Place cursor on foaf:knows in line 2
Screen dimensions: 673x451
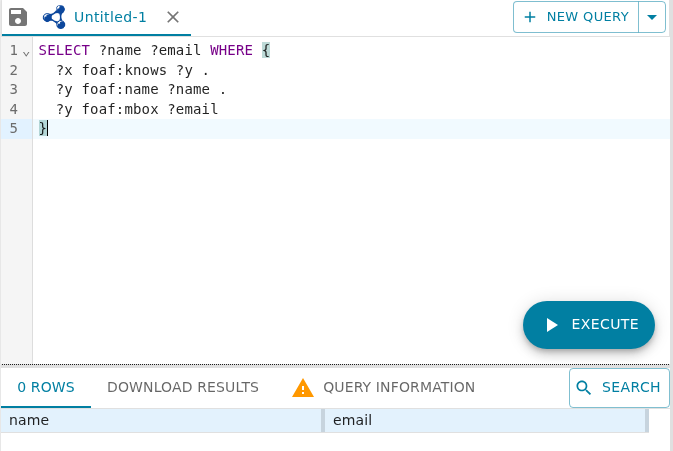124,70
